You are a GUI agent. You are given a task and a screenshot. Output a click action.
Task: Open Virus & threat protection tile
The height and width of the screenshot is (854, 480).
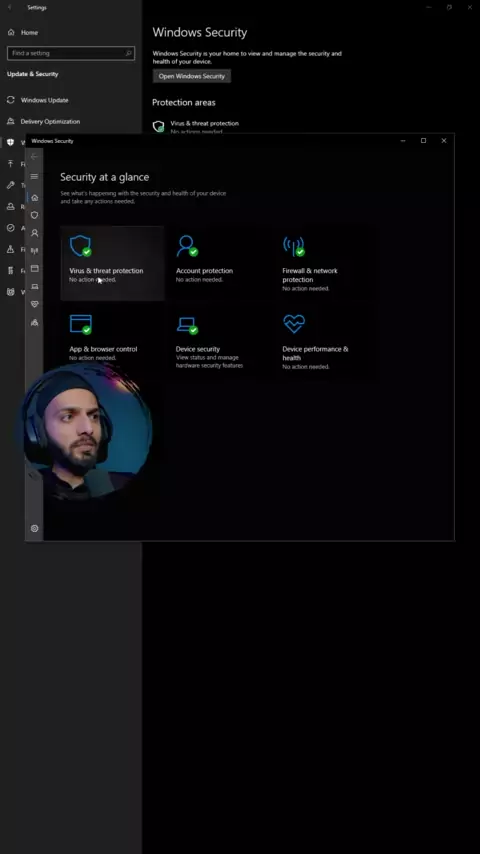pos(112,263)
